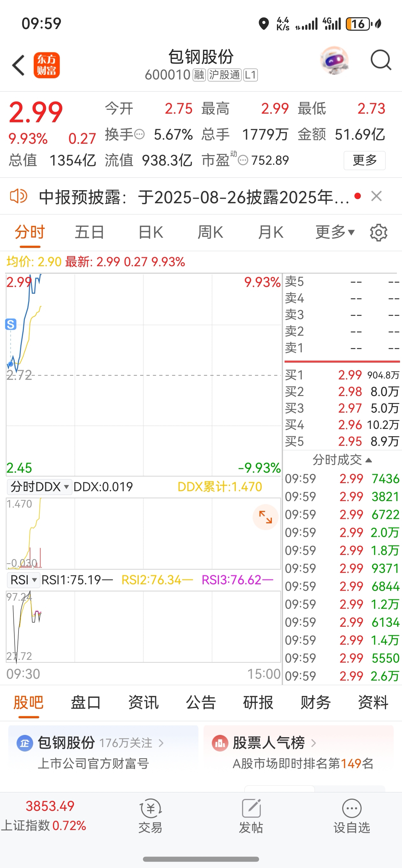
Task: Tap the 均价: 2.90 label
Action: (x=34, y=261)
